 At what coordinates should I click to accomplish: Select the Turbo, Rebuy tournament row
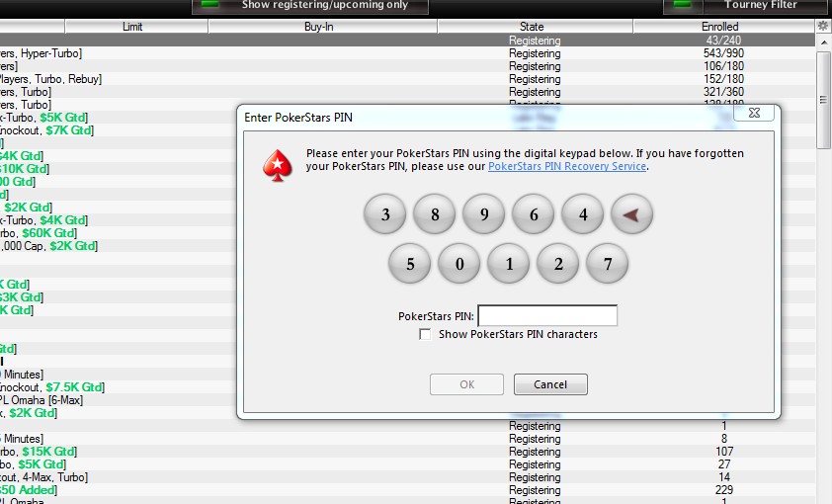[x=407, y=79]
